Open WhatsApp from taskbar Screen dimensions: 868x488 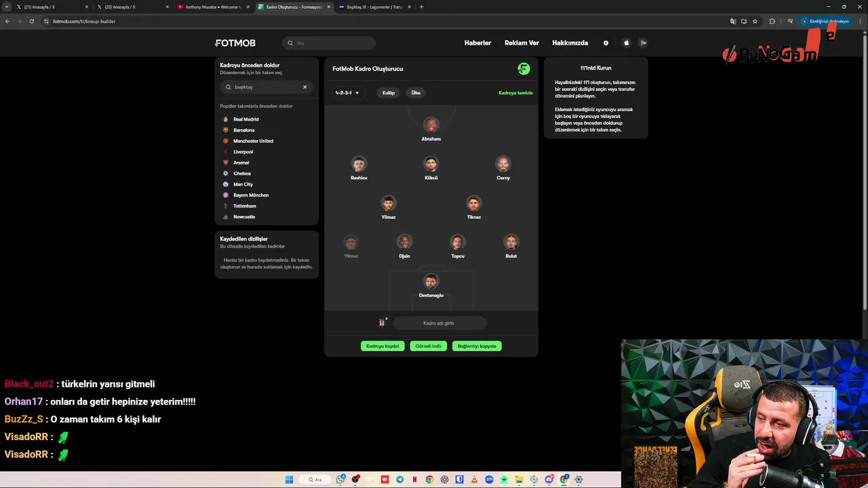point(340,480)
